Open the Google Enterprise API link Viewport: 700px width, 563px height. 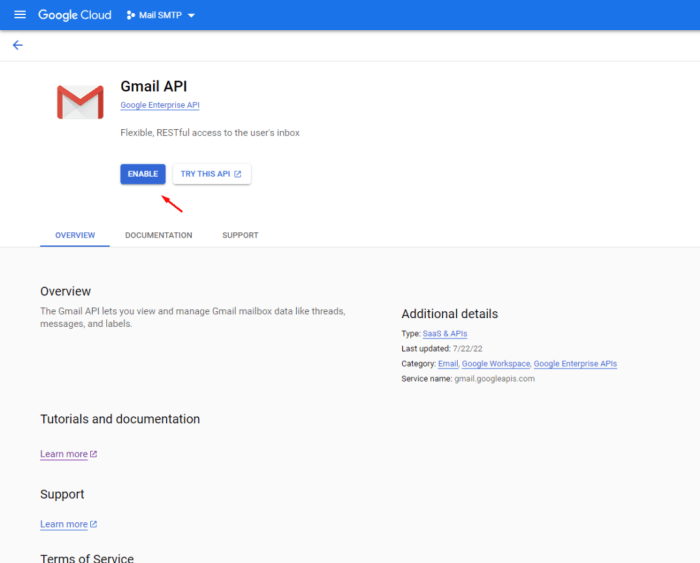pos(160,105)
